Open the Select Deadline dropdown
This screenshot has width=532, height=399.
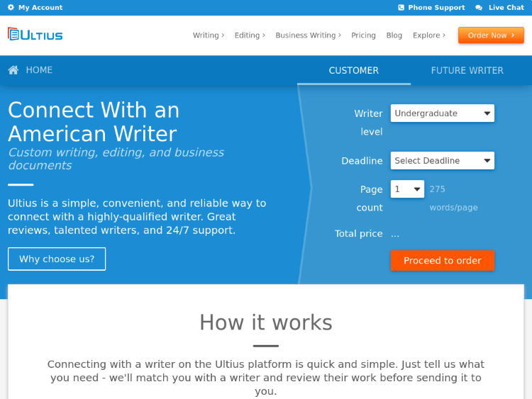pos(442,161)
